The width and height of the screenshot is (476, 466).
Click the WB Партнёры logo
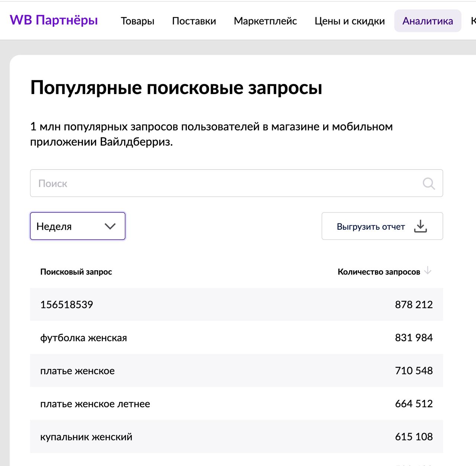click(54, 20)
